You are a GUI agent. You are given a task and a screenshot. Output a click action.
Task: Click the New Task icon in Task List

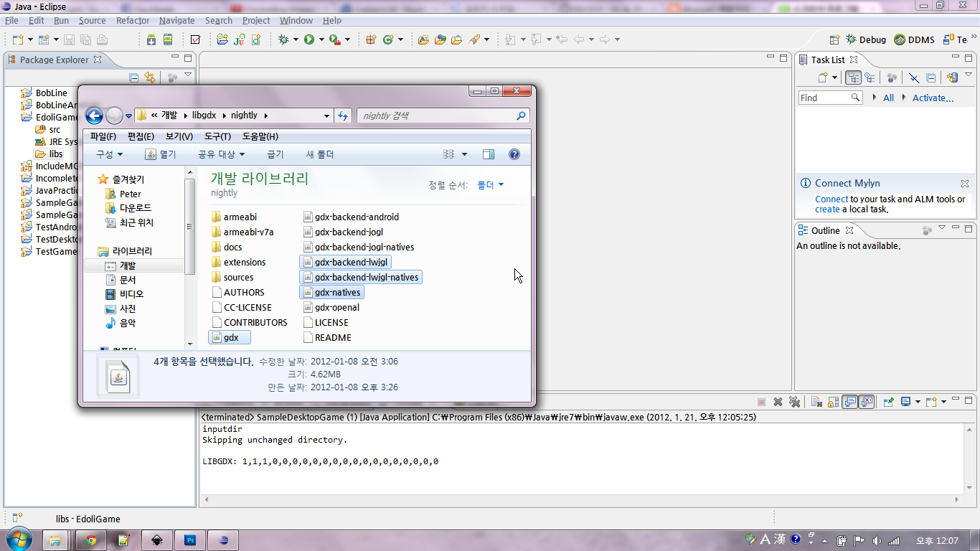tap(824, 77)
